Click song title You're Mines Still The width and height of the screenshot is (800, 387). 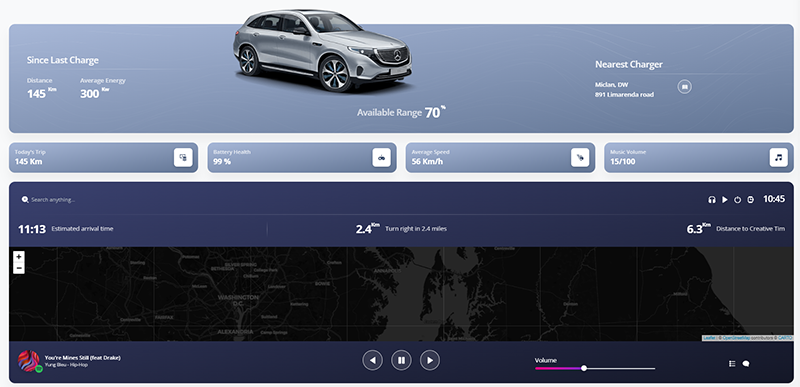click(83, 357)
